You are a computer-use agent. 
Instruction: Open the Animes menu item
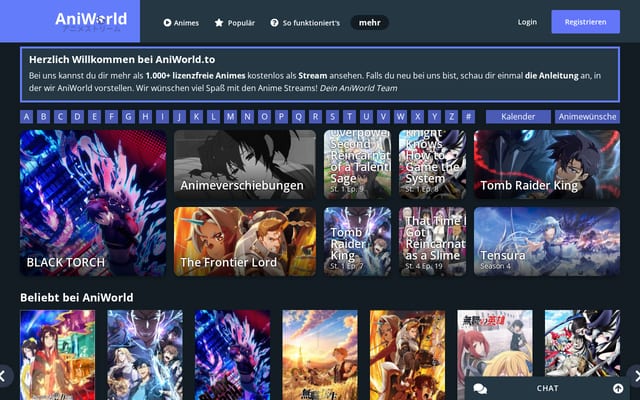pos(181,23)
